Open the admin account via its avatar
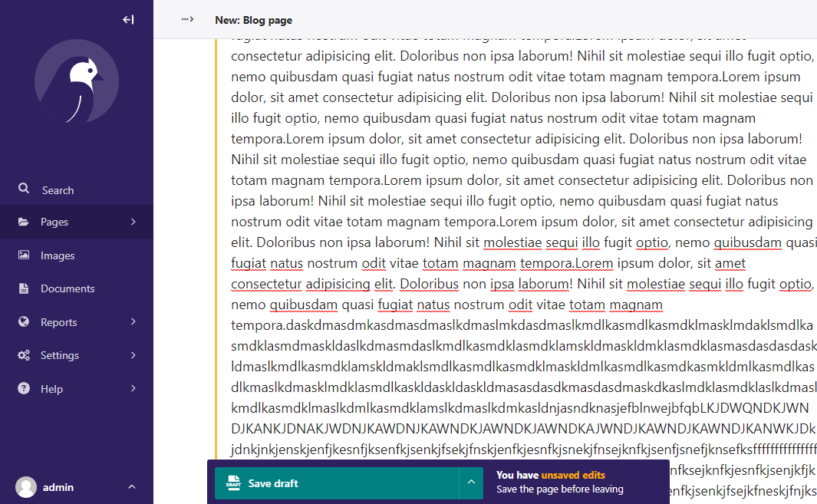 (25, 486)
